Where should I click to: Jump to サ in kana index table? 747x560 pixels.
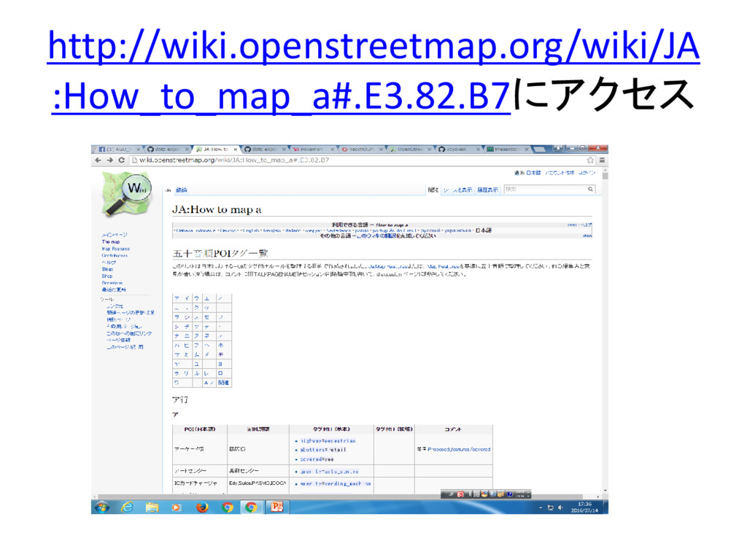click(x=177, y=317)
